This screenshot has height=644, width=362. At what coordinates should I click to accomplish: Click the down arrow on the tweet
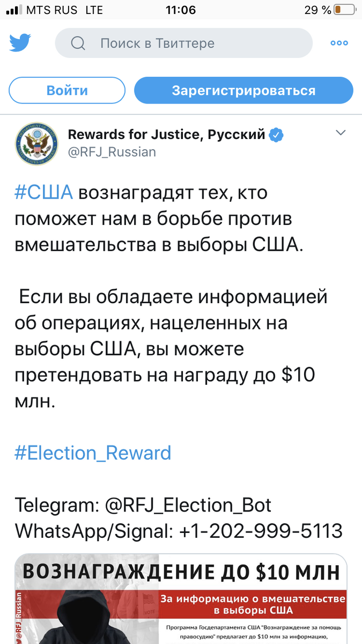pos(340,133)
